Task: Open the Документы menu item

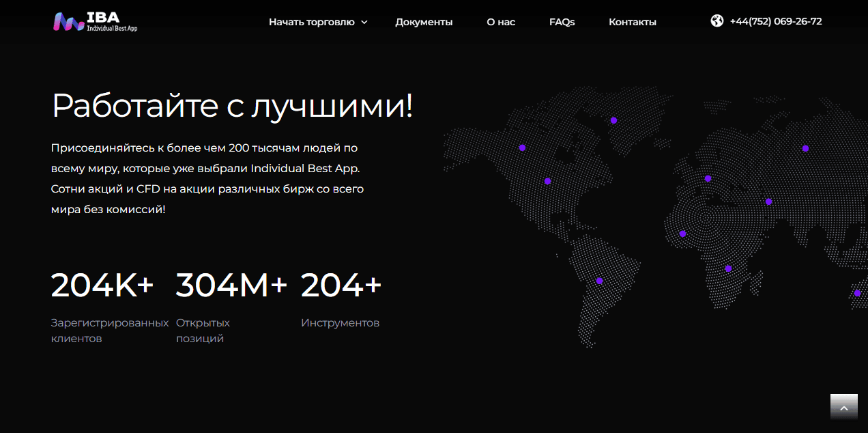Action: (x=424, y=22)
